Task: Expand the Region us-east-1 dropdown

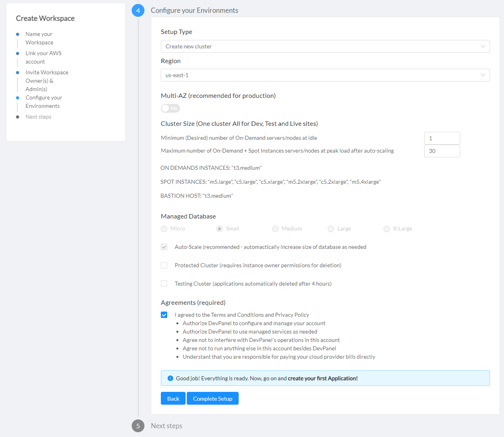Action: [x=325, y=75]
